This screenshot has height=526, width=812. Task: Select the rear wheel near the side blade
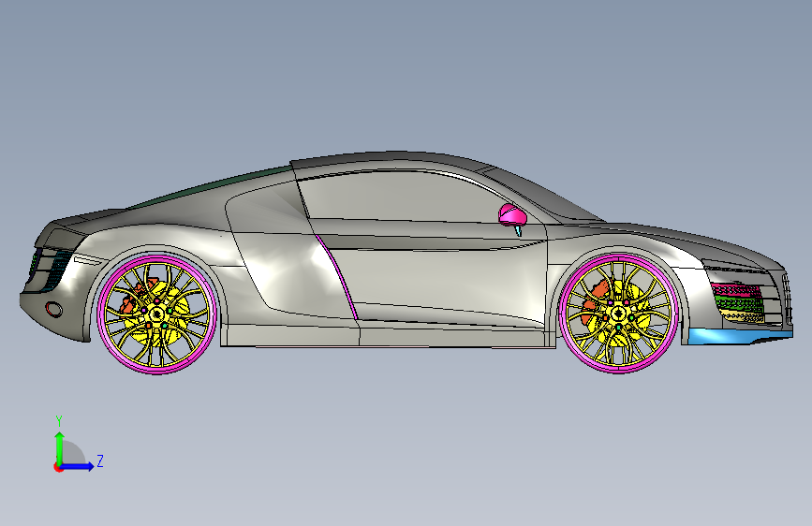point(157,314)
